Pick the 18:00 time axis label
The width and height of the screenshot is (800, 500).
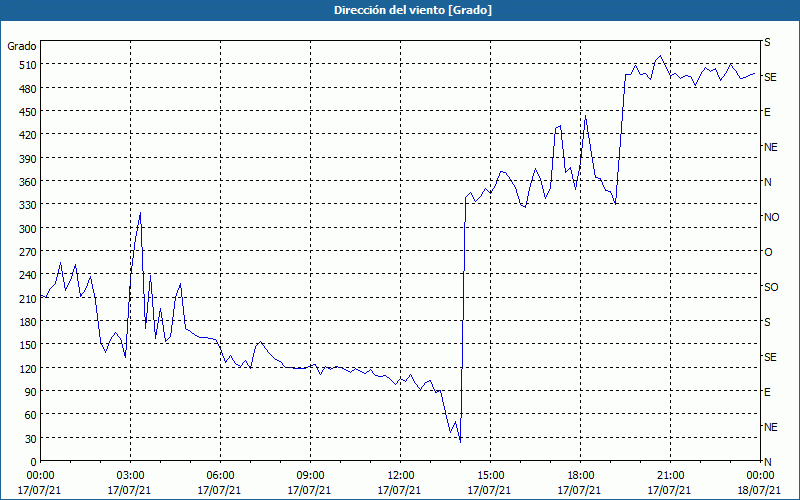(581, 476)
